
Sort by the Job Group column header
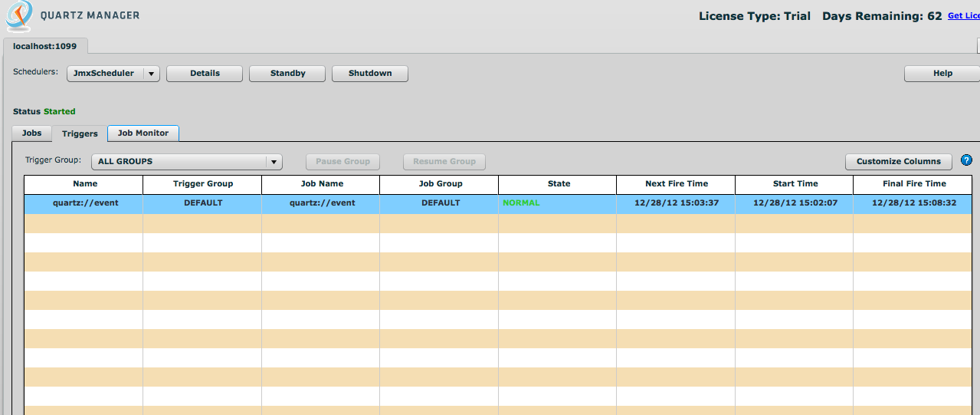tap(440, 184)
